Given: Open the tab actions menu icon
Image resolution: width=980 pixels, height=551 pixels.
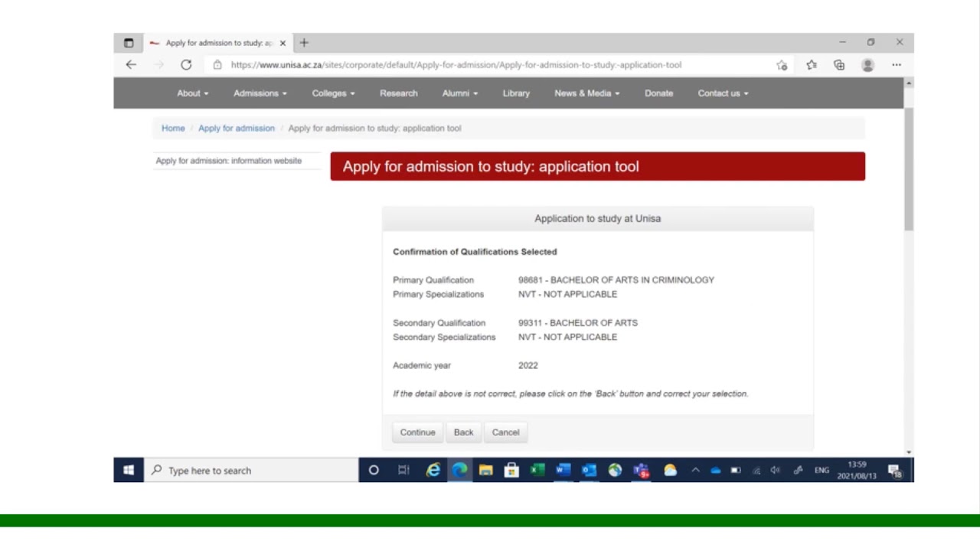Looking at the screenshot, I should [x=129, y=43].
